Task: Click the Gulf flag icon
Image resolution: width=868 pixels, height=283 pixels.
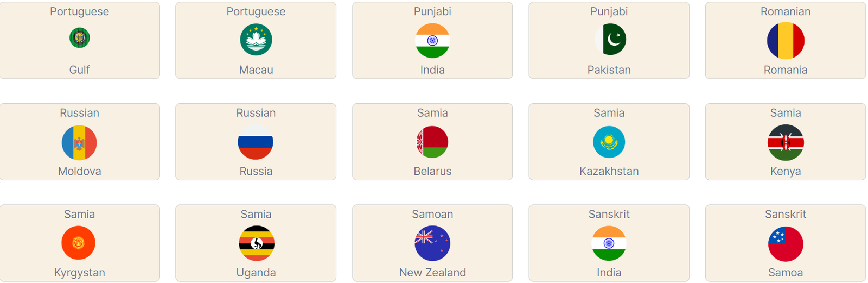Action: point(80,38)
